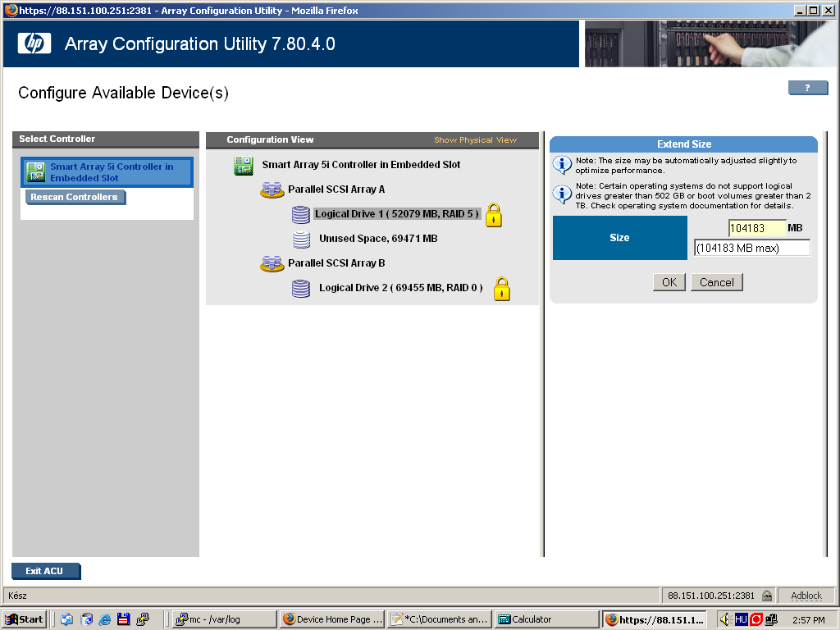Viewport: 840px width, 630px height.
Task: Click the Parallel SCSI Array B icon
Action: pos(272,264)
